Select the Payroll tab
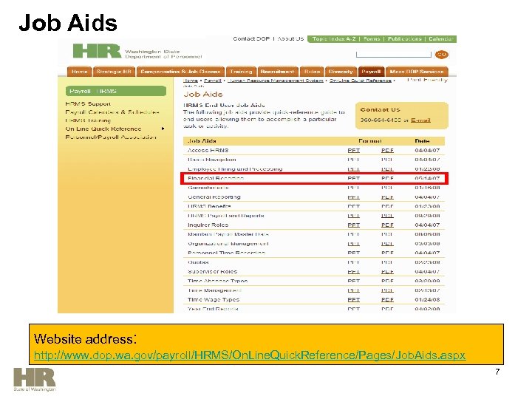The height and width of the screenshot is (399, 532). click(371, 72)
